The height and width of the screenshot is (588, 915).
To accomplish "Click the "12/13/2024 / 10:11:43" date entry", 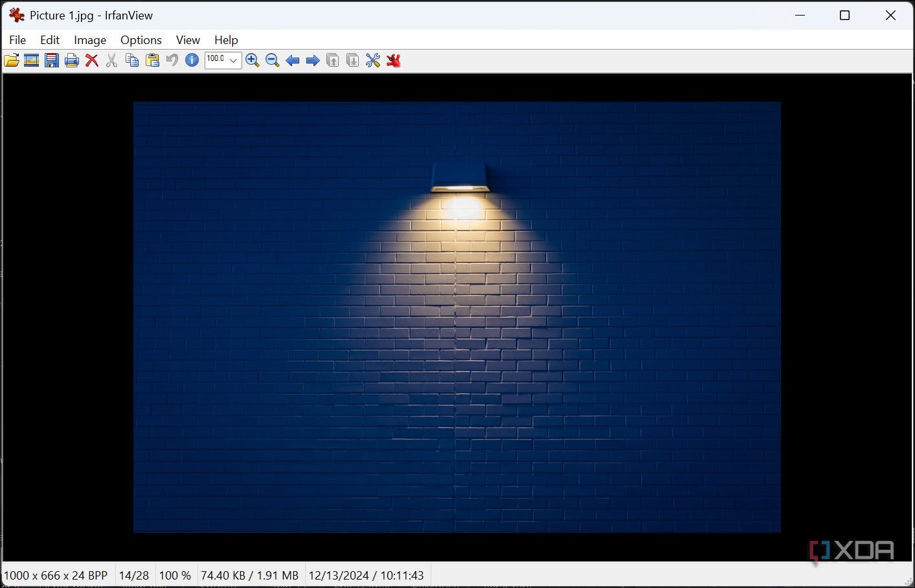I will 367,575.
